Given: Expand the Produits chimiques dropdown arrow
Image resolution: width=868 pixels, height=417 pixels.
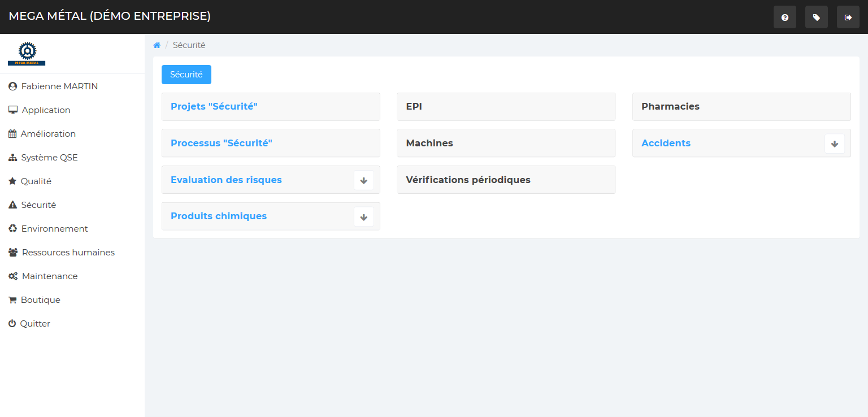Looking at the screenshot, I should [363, 217].
